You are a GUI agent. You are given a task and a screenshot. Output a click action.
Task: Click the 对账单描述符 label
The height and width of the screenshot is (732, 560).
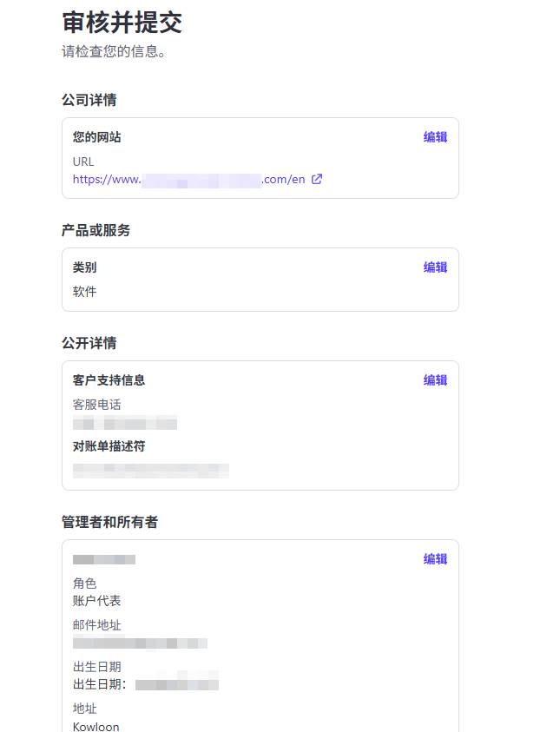coord(109,446)
